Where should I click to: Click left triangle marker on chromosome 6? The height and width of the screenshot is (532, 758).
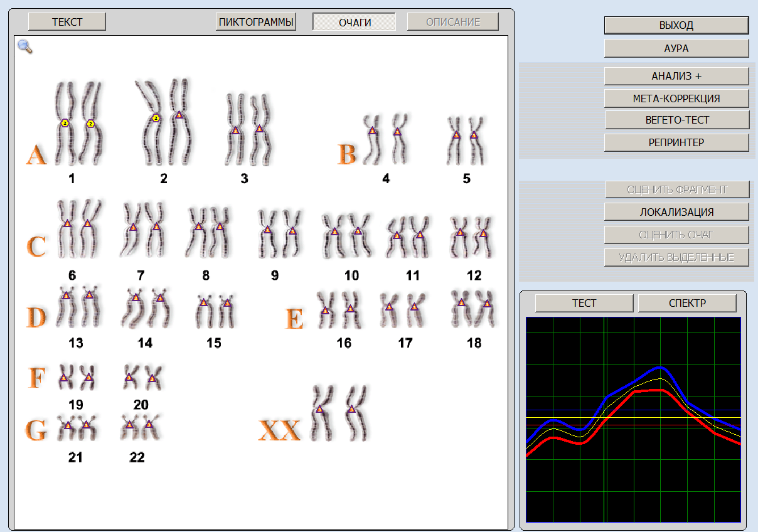67,222
